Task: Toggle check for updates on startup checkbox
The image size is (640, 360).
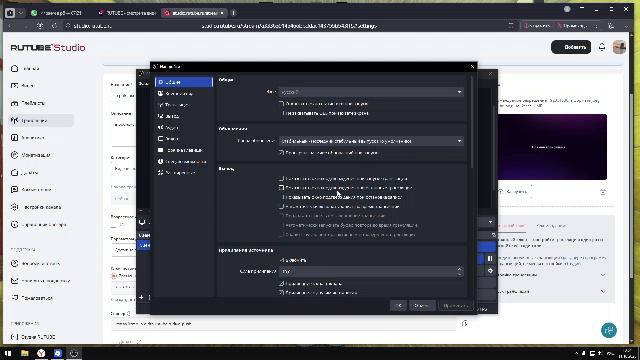Action: point(281,153)
